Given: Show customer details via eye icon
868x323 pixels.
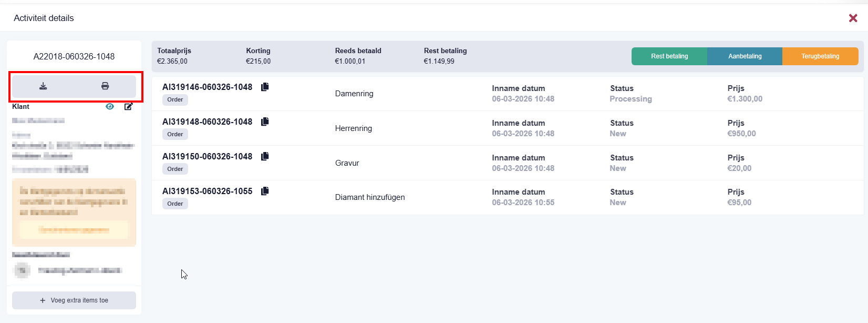Looking at the screenshot, I should pos(110,106).
